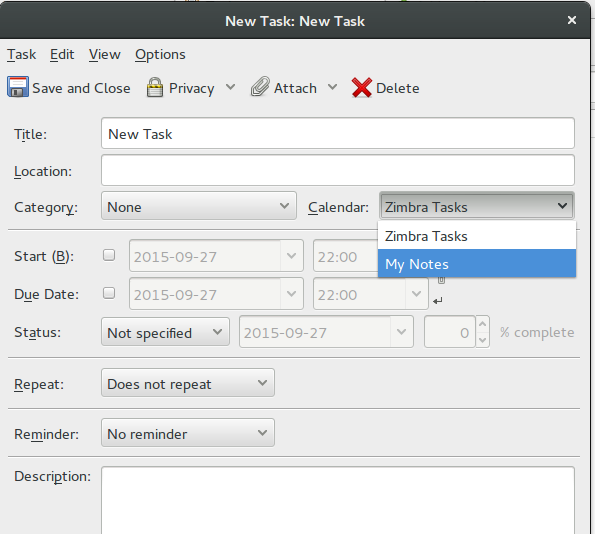Screen dimensions: 595x534
Task: Enable the Start date checkbox
Action: point(109,255)
